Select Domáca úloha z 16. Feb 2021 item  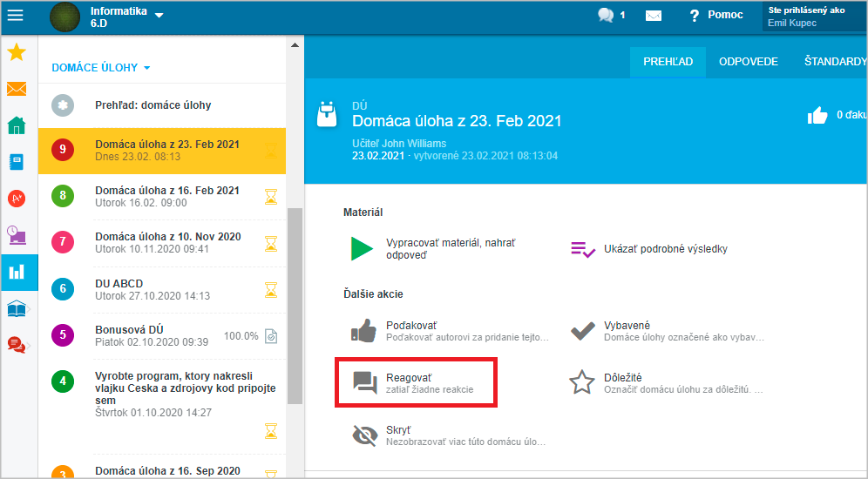point(161,196)
